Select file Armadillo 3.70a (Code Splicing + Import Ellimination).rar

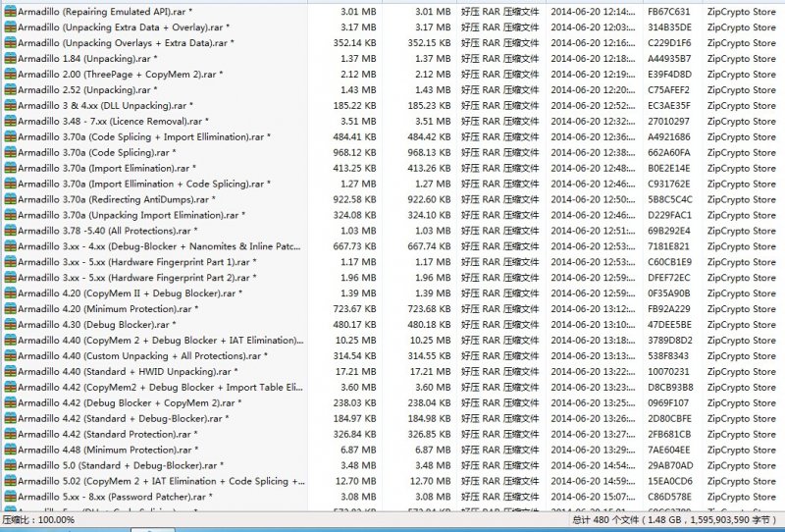point(144,136)
